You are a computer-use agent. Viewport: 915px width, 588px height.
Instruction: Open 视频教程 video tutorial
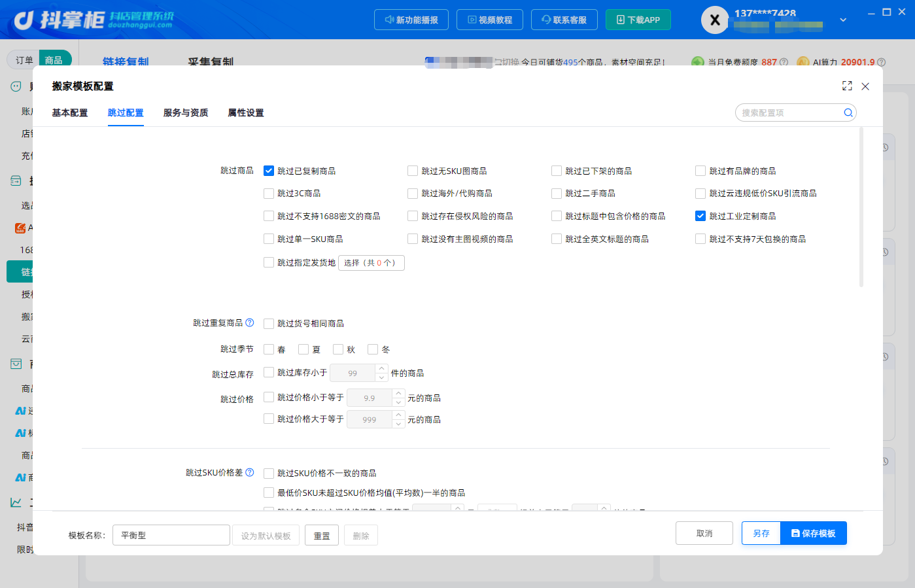pos(490,20)
